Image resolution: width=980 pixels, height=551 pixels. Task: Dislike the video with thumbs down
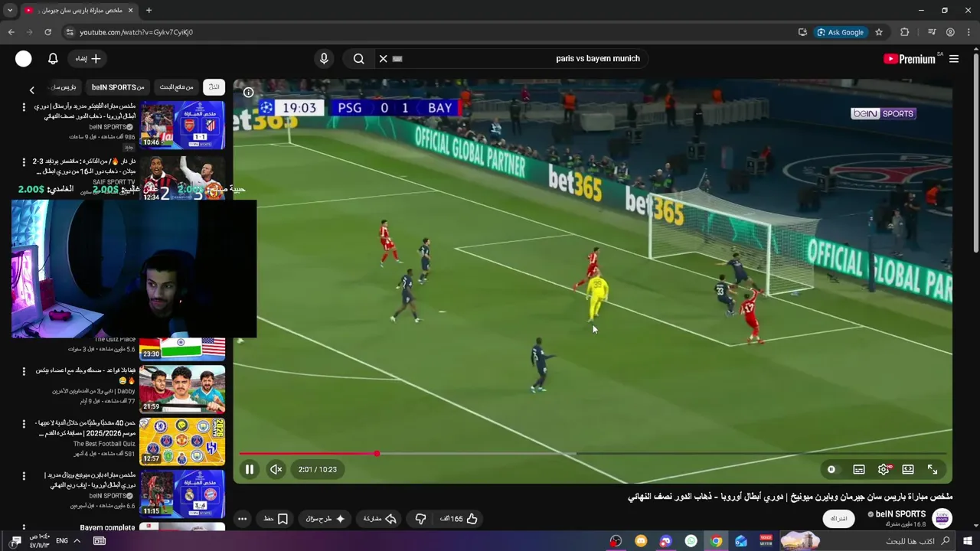420,519
